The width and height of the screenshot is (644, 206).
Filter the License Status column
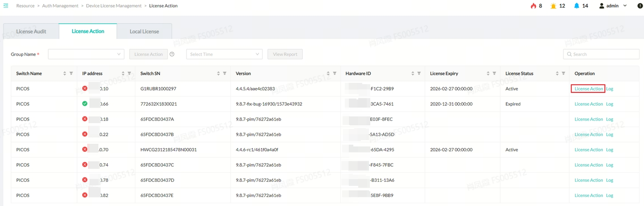(563, 73)
